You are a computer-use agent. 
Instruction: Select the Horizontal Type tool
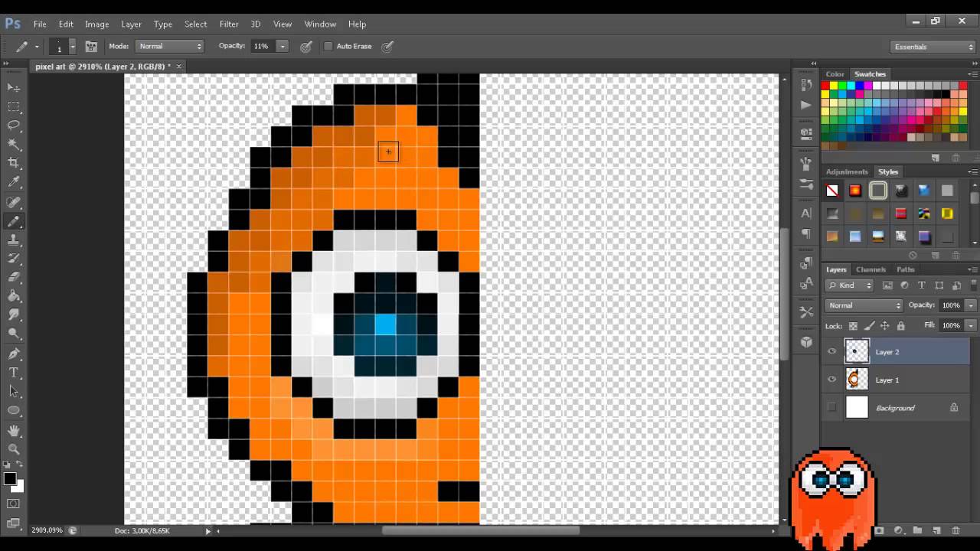click(14, 373)
